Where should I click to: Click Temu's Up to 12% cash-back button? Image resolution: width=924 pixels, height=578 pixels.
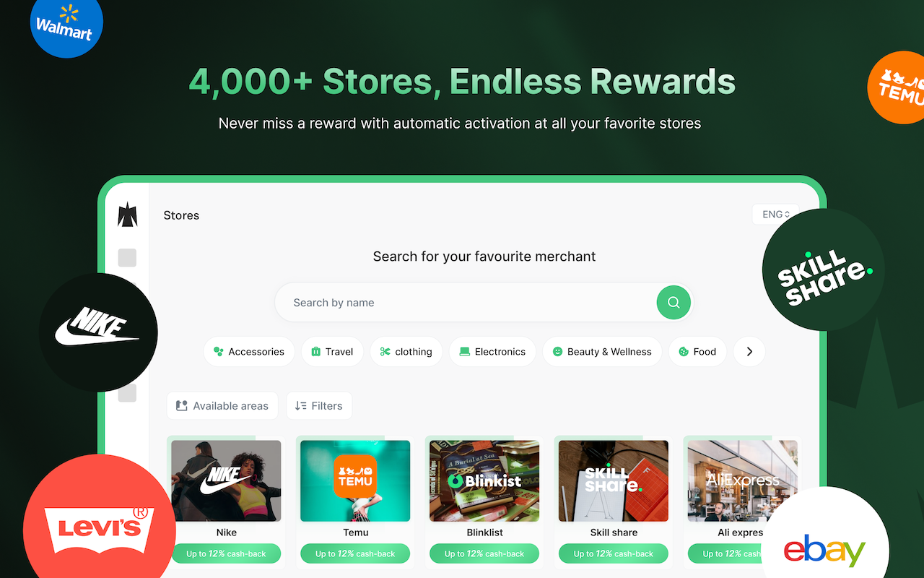pyautogui.click(x=355, y=554)
